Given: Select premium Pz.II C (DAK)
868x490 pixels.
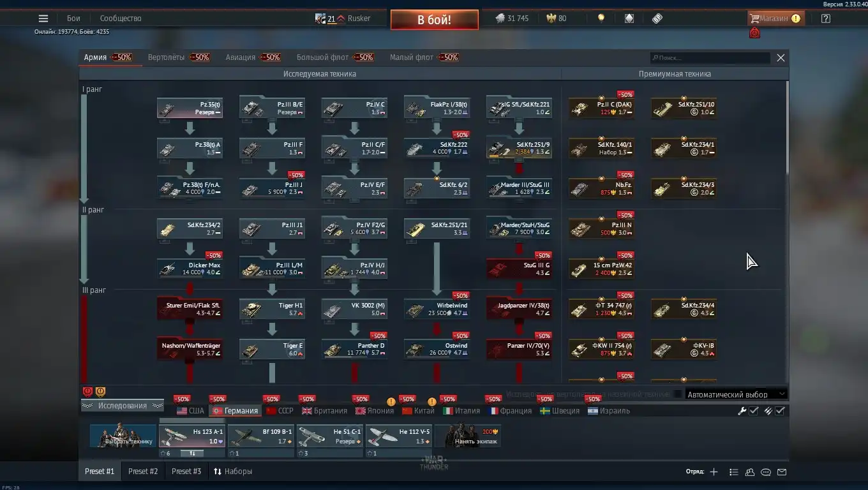Looking at the screenshot, I should click(601, 108).
